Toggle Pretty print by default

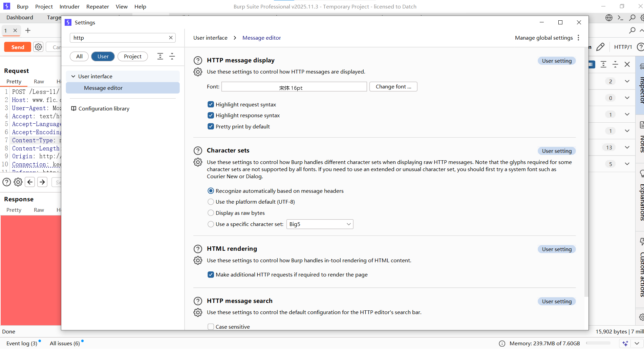211,126
